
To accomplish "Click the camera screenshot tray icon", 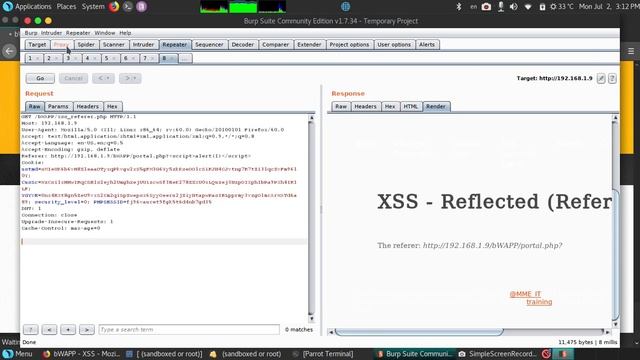I will point(486,7).
